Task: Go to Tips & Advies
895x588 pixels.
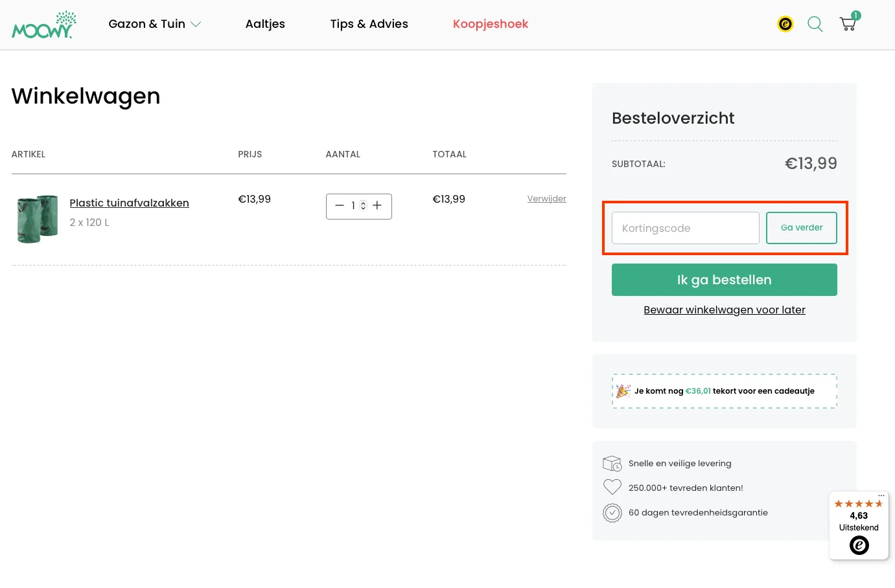Action: pyautogui.click(x=369, y=24)
